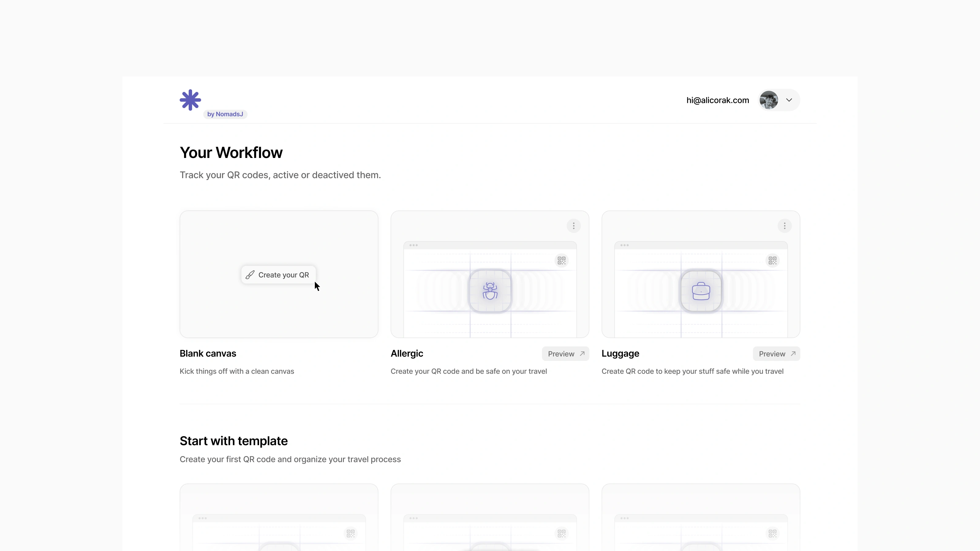This screenshot has width=980, height=551.
Task: Preview the Allergic QR code
Action: (x=565, y=354)
